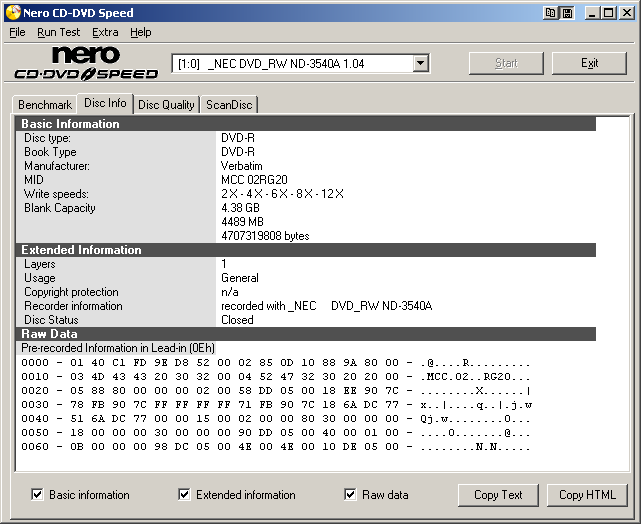641x524 pixels.
Task: Open the File menu
Action: click(x=17, y=32)
